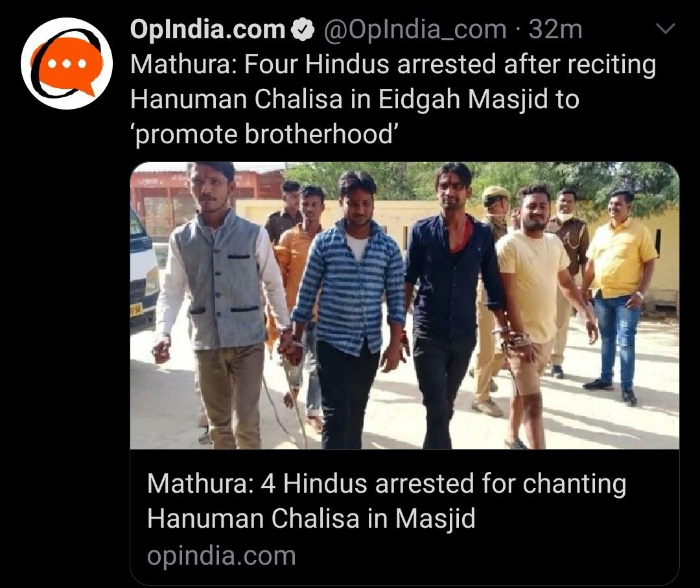Click the white van in photo
Viewport: 700px width, 588px height.
pos(143,268)
